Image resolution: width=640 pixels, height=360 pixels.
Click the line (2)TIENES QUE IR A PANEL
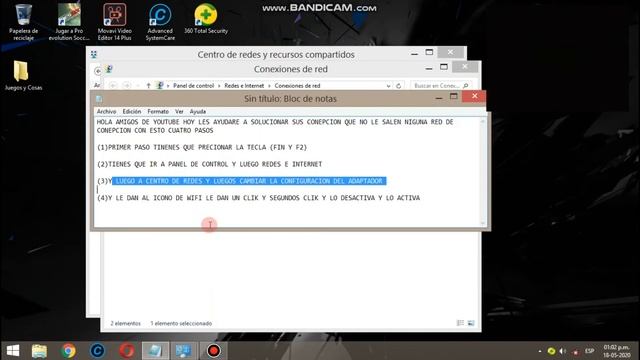(x=209, y=164)
